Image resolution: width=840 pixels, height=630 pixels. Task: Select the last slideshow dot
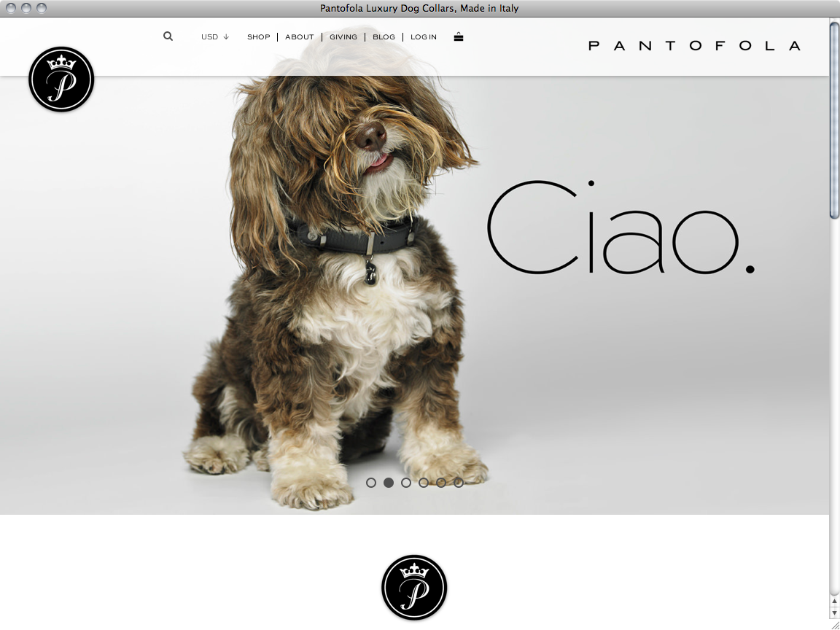pos(459,483)
